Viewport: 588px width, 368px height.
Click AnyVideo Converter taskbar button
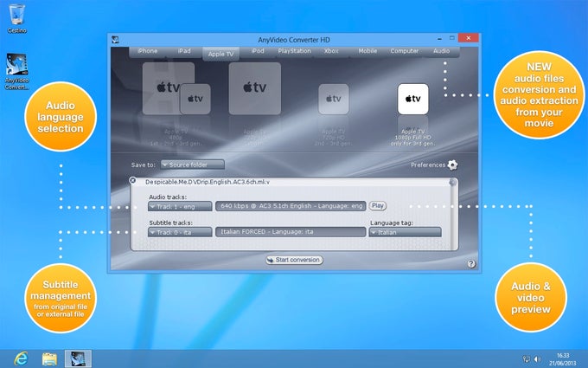coord(78,358)
